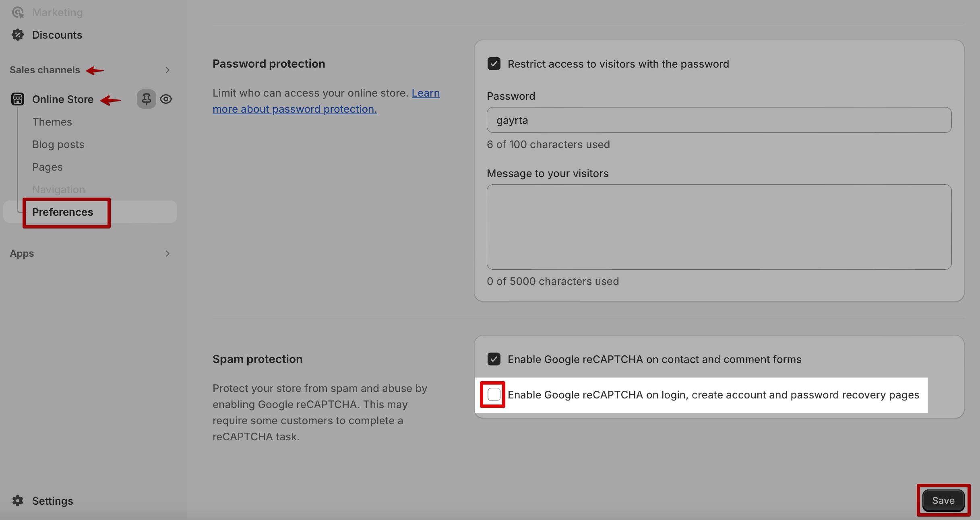Open the Marketing menu item

pos(58,12)
